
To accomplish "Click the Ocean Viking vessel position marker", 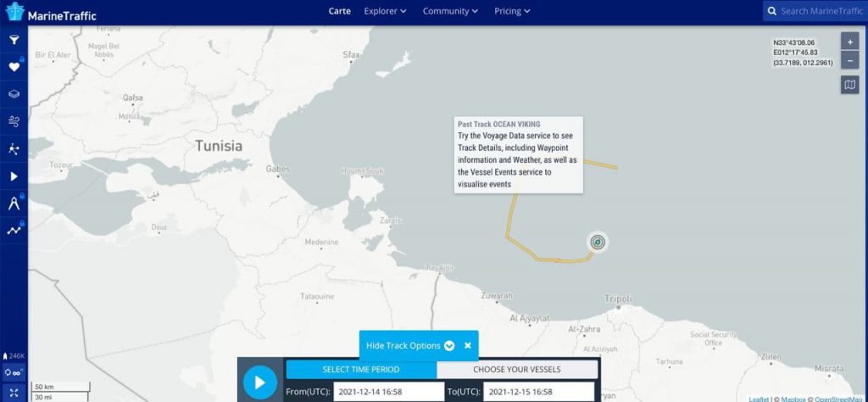I will click(x=598, y=242).
